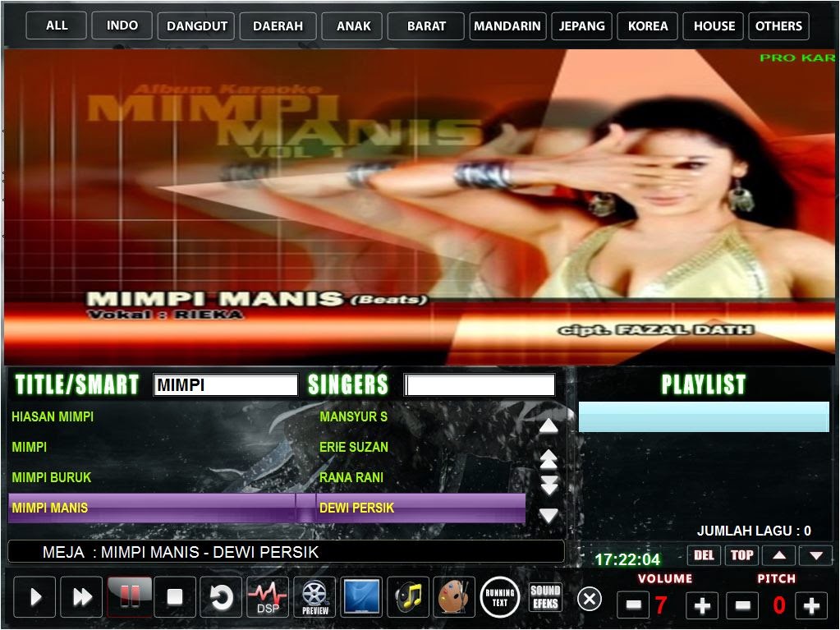
Task: Click the blue screen display icon
Action: point(361,597)
